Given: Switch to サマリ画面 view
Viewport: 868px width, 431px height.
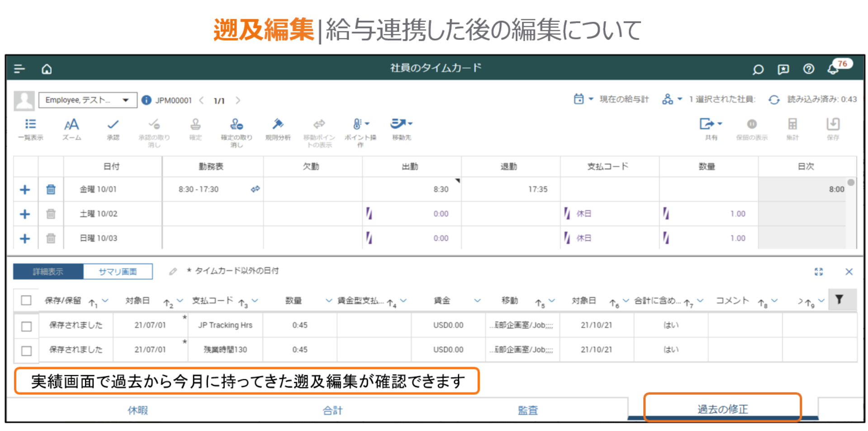Looking at the screenshot, I should [118, 272].
